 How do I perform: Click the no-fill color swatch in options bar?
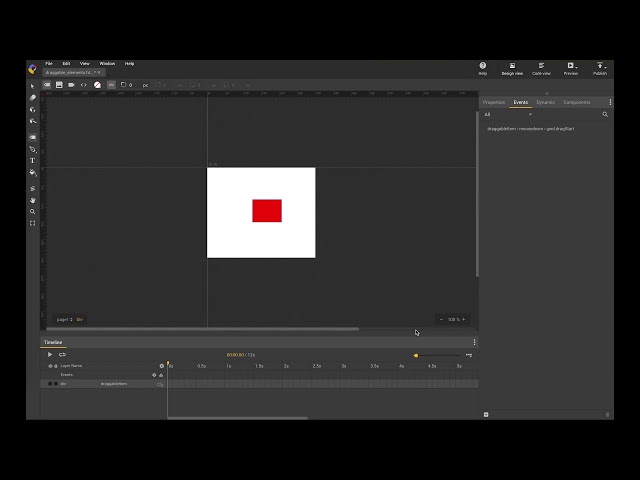[97, 85]
